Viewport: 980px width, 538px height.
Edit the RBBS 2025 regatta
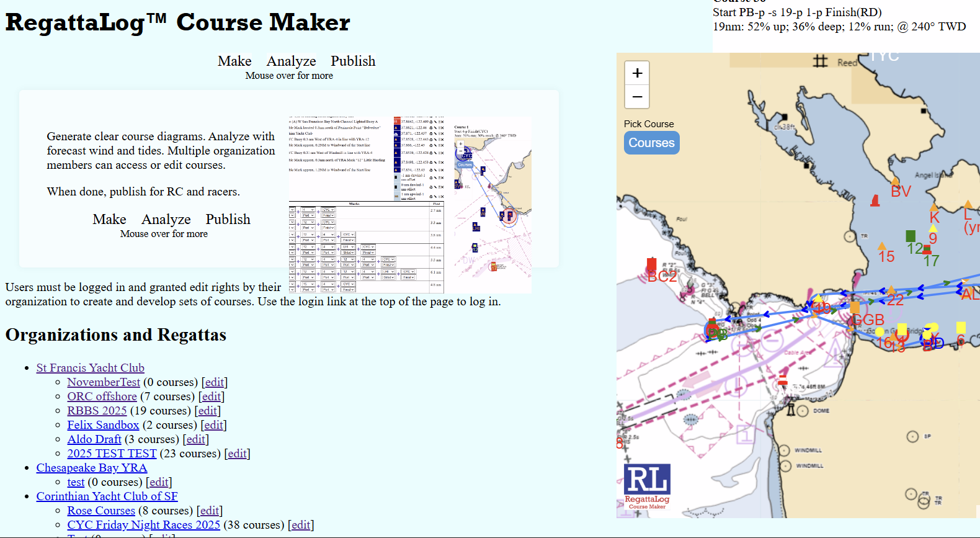[208, 411]
